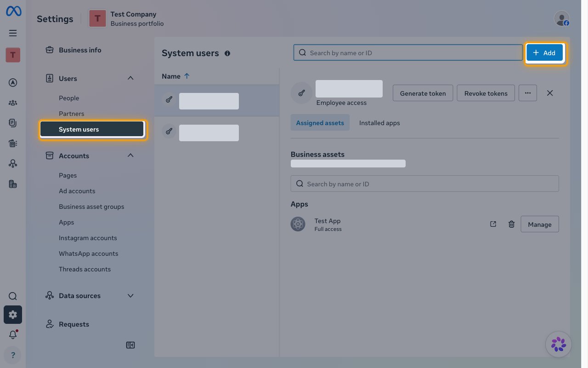Open the three-dot more options menu
The image size is (588, 368).
(x=528, y=93)
